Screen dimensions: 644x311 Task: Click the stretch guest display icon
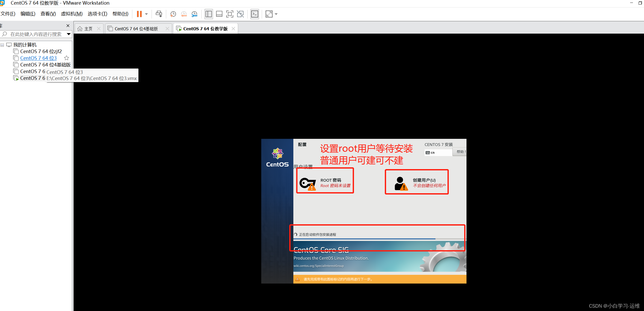269,14
